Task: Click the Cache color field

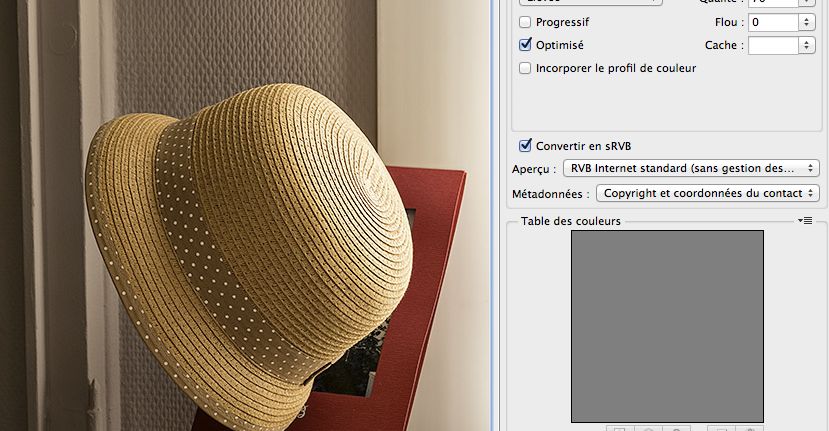Action: 772,45
